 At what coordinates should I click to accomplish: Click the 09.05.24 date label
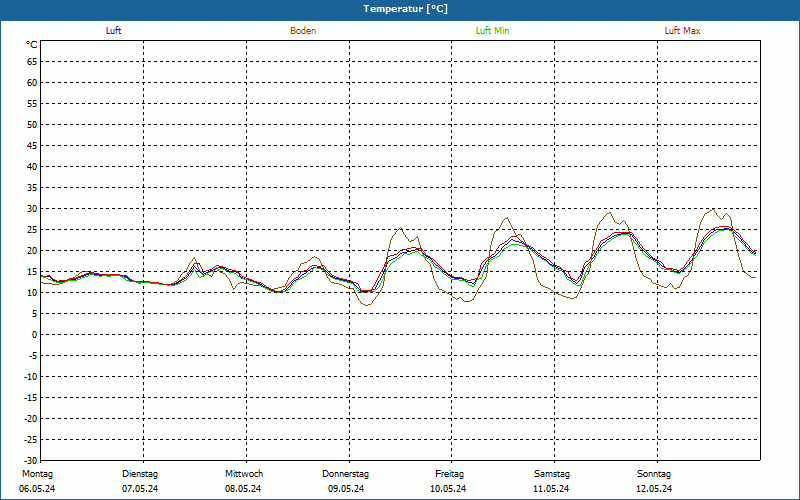tap(346, 489)
